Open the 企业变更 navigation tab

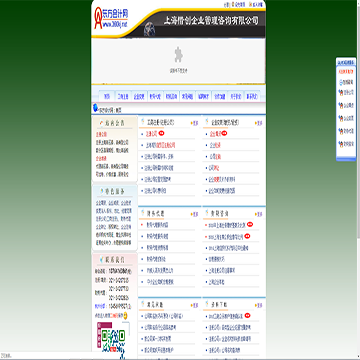tap(139, 97)
